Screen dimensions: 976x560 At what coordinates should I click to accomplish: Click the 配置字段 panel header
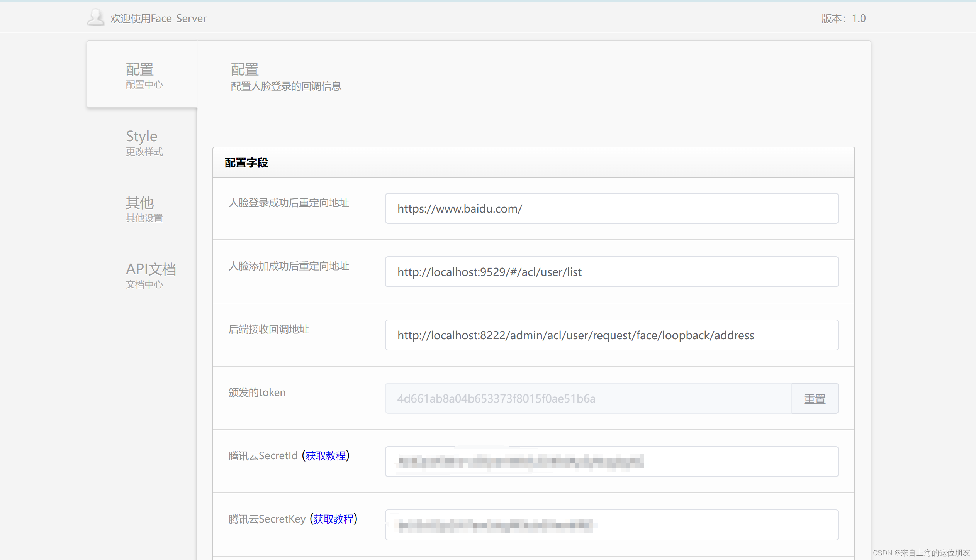click(x=246, y=163)
